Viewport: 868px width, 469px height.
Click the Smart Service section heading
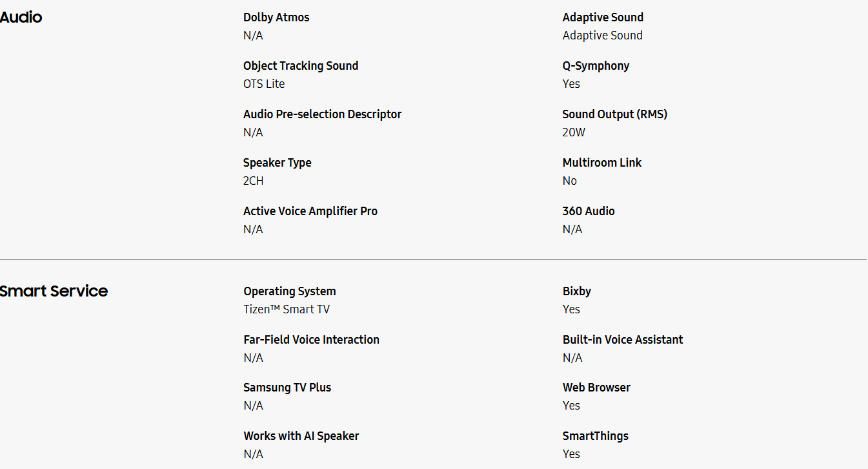(x=54, y=291)
